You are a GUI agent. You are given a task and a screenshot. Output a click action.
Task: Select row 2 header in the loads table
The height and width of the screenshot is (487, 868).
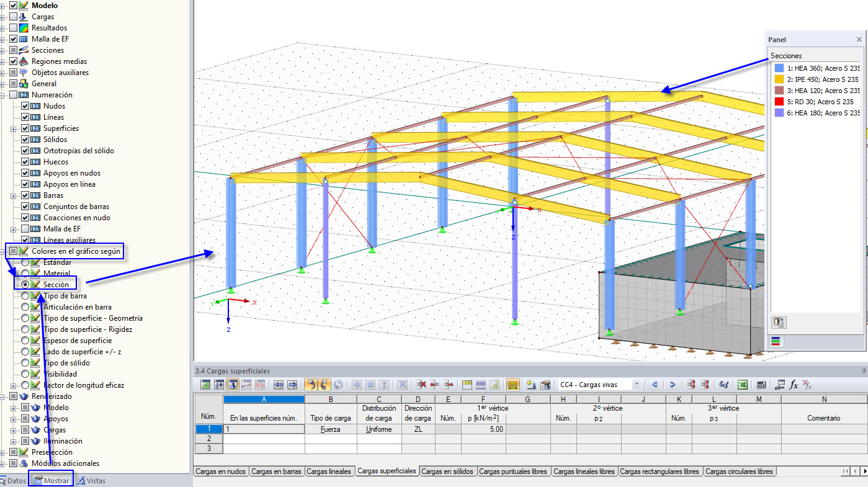(x=209, y=439)
